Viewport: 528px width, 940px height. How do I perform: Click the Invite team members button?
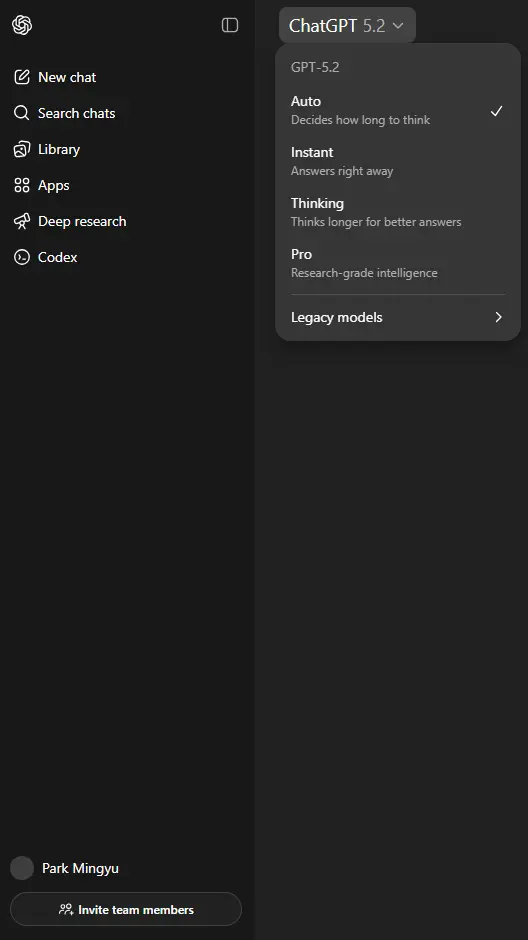coord(126,909)
